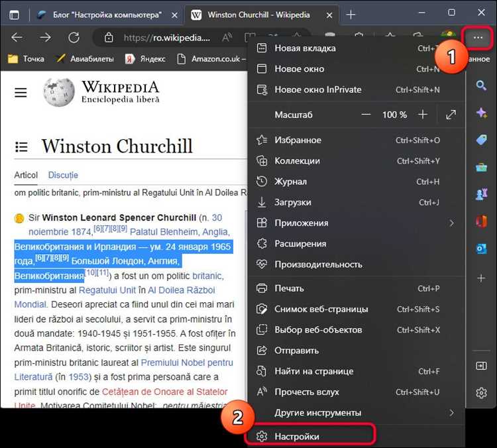This screenshot has height=448, width=497.
Task: Open the sidebar Outlook icon
Action: coord(481,249)
